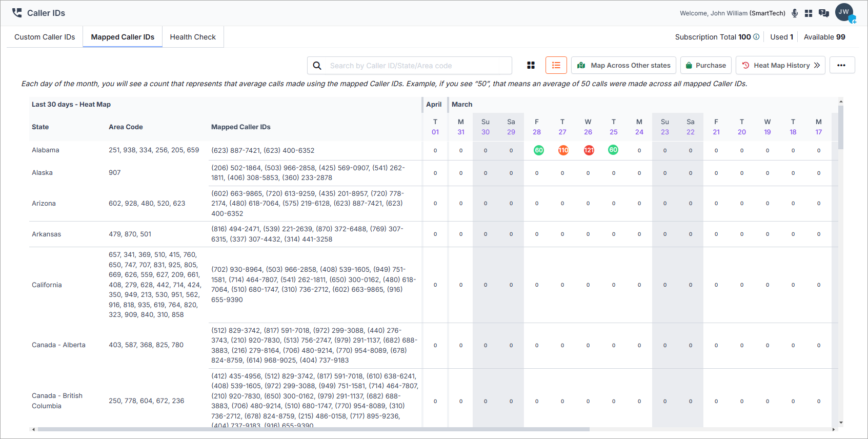Click the State column header
The width and height of the screenshot is (868, 439).
[x=41, y=127]
